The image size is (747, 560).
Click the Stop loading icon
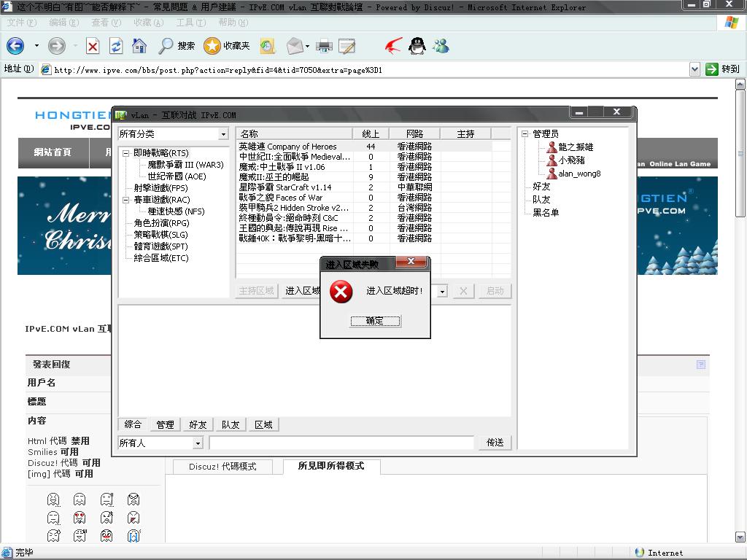[93, 46]
